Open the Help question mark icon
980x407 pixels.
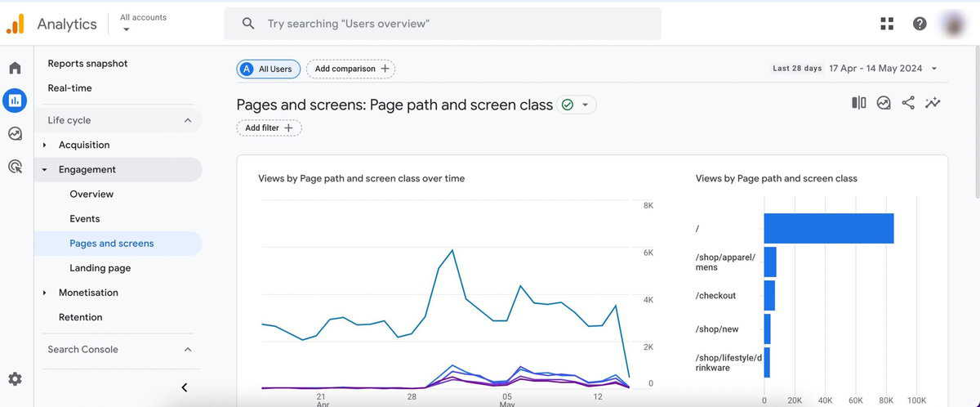coord(920,24)
